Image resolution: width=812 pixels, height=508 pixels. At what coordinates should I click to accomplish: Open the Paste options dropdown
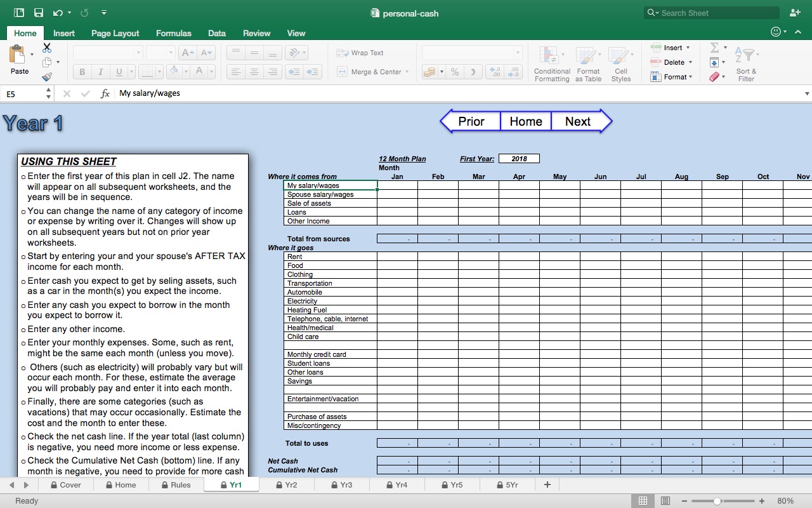coord(30,53)
